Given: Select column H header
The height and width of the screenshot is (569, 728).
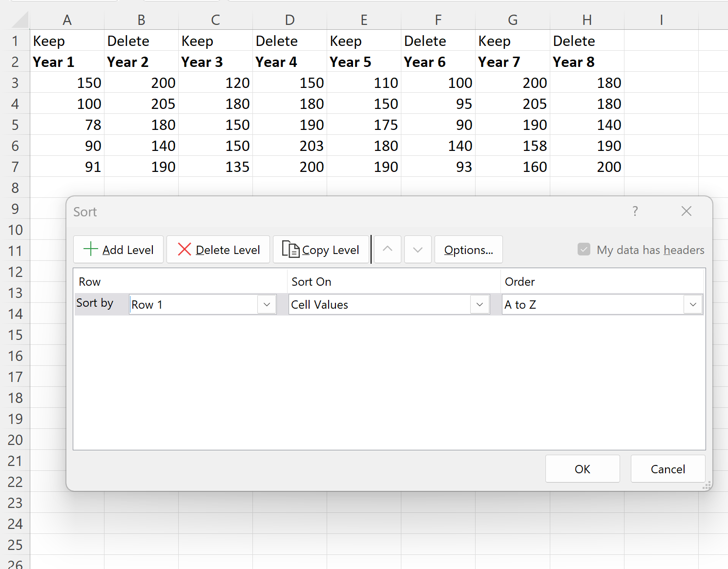Looking at the screenshot, I should coord(586,20).
